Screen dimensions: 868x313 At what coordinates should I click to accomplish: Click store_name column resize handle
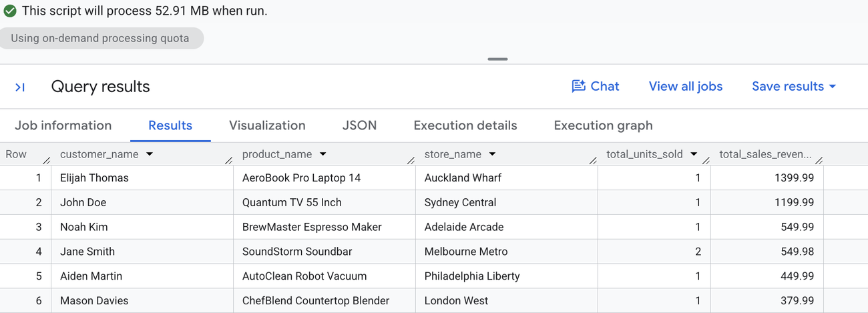(593, 160)
